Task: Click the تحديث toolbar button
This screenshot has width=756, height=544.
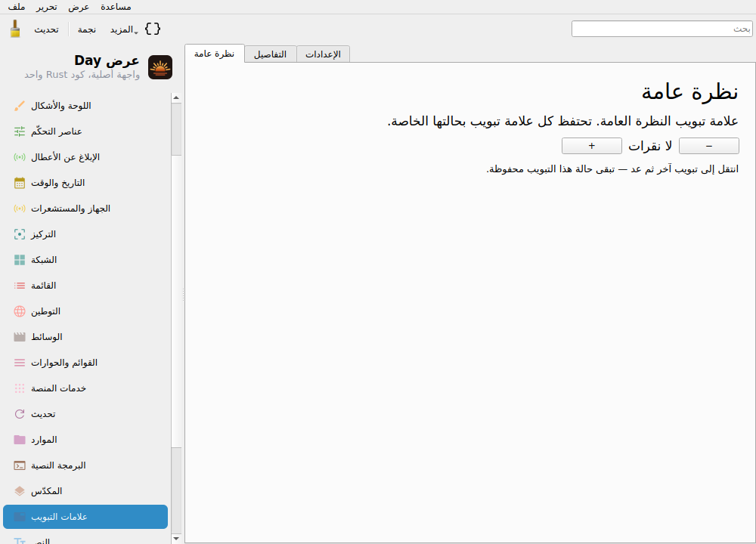Action: tap(46, 29)
